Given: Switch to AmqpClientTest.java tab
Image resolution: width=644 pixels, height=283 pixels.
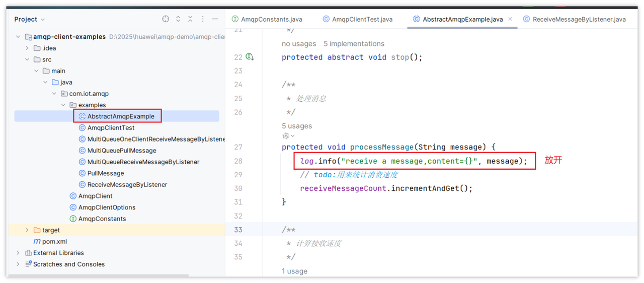Looking at the screenshot, I should pos(358,19).
